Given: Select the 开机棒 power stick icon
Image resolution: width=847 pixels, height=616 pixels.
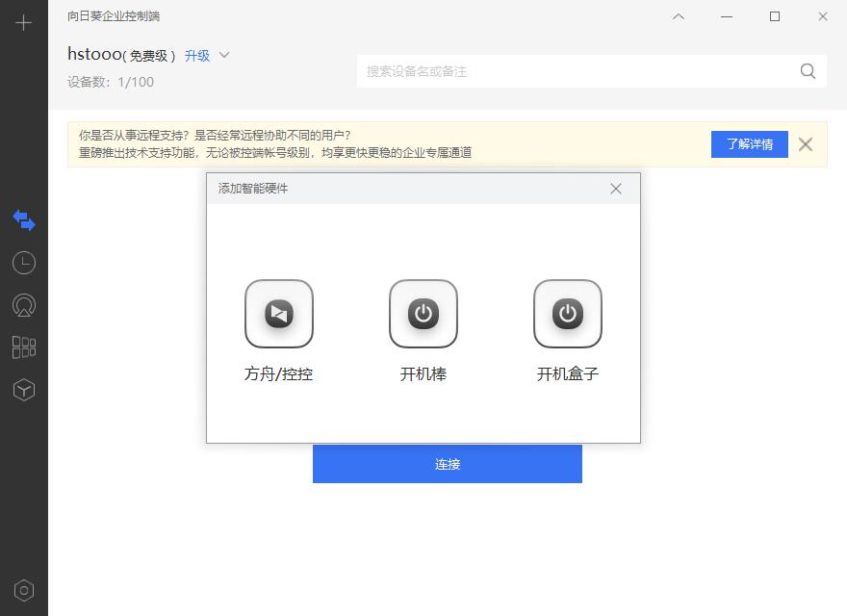Looking at the screenshot, I should coord(423,314).
